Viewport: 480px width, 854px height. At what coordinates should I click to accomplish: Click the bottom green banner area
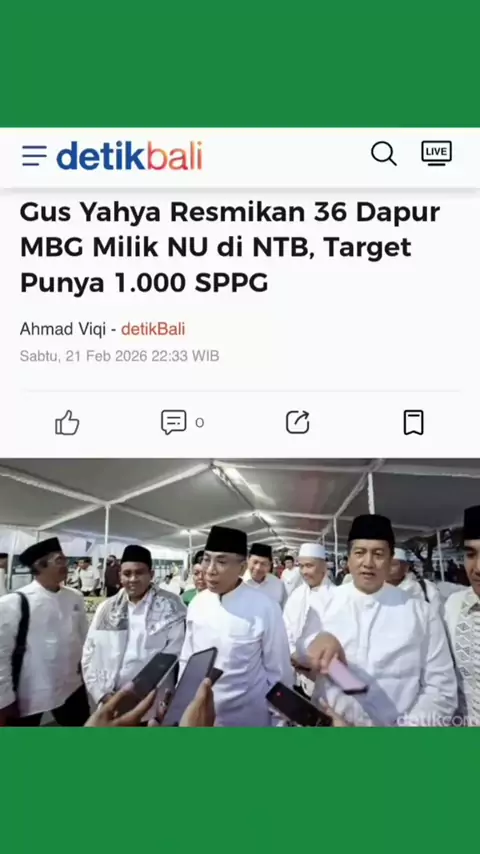(240, 790)
